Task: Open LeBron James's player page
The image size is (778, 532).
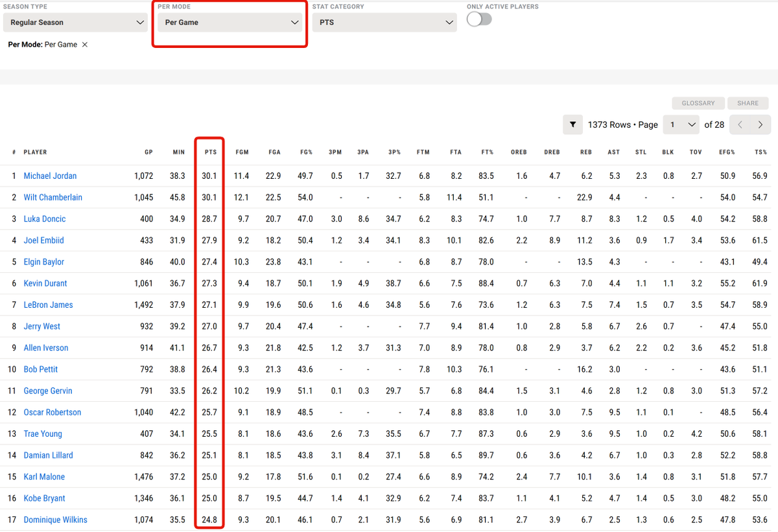Action: click(48, 305)
